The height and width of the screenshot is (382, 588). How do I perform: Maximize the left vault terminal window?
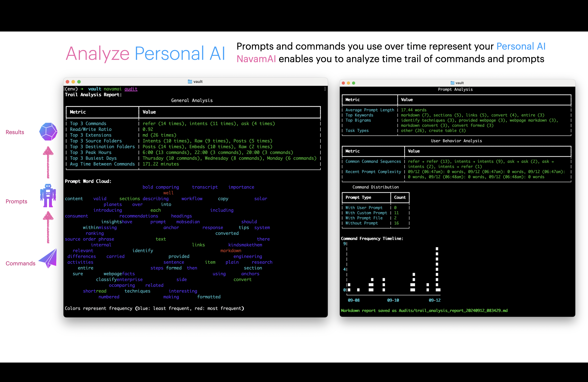79,82
